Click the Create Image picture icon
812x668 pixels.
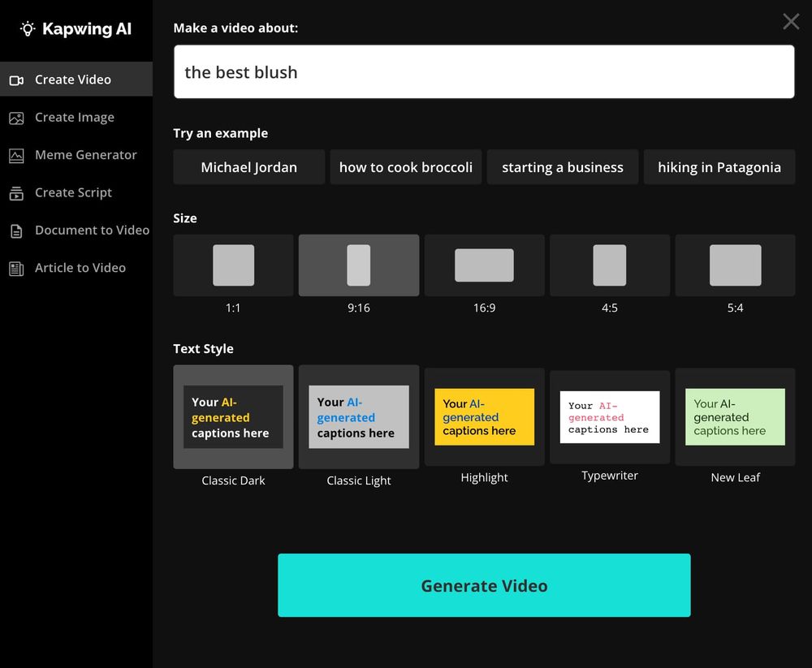point(16,118)
